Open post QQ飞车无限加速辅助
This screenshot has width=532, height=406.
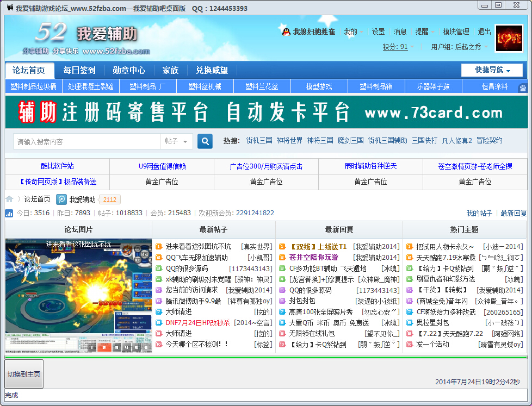[196, 258]
